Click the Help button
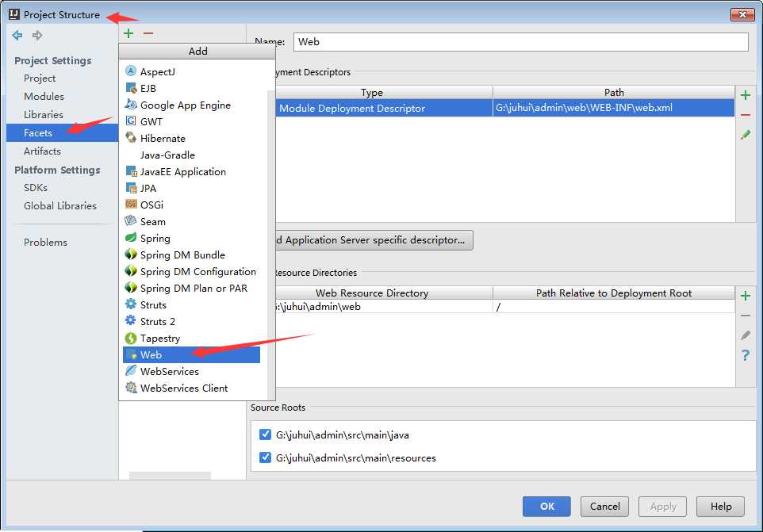This screenshot has width=763, height=532. pos(721,506)
